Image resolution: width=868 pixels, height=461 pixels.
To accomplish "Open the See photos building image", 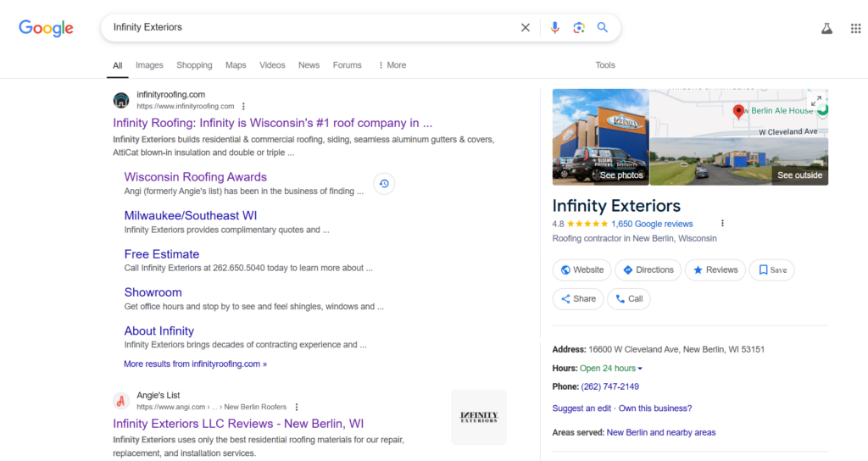I will coord(601,136).
